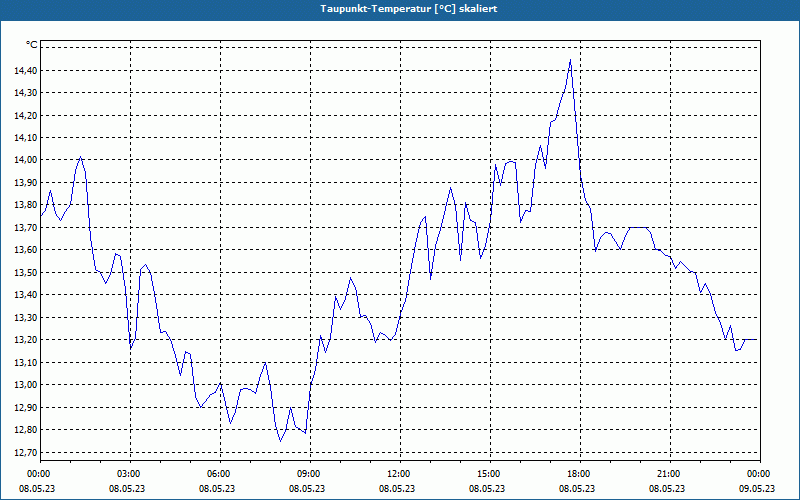Select the 09.05.23 date label
Image resolution: width=800 pixels, height=500 pixels.
(757, 488)
